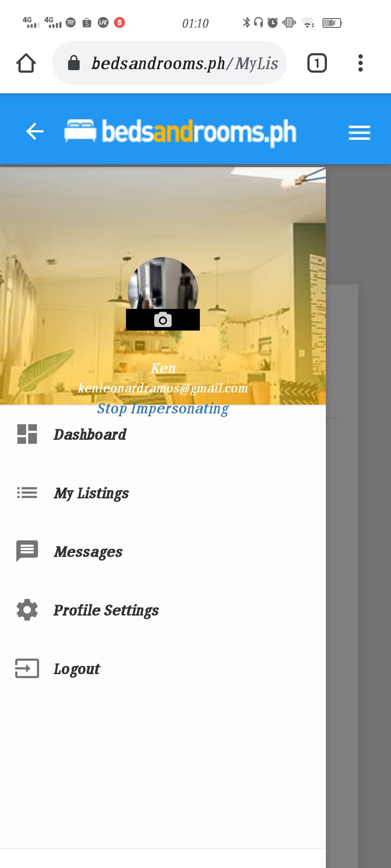
Task: Toggle the hamburger menu icon
Action: tap(359, 133)
